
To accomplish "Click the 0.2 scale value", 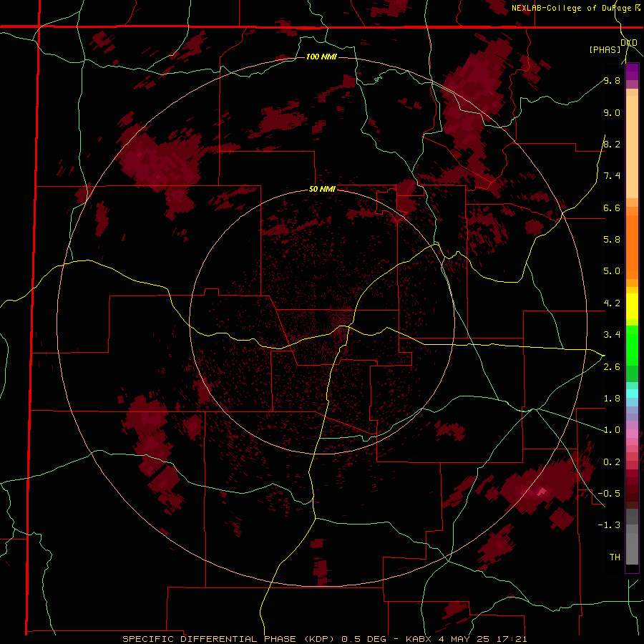I will 612,462.
